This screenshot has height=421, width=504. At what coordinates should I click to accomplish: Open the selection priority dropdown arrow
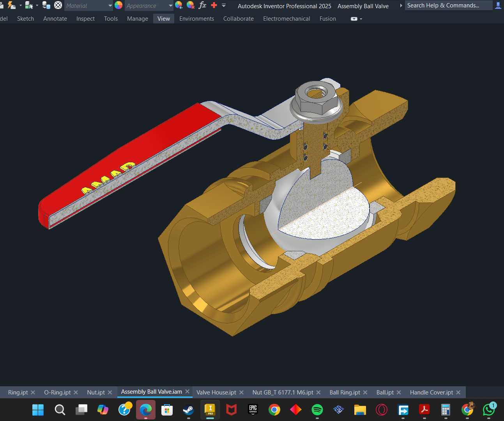(37, 5)
